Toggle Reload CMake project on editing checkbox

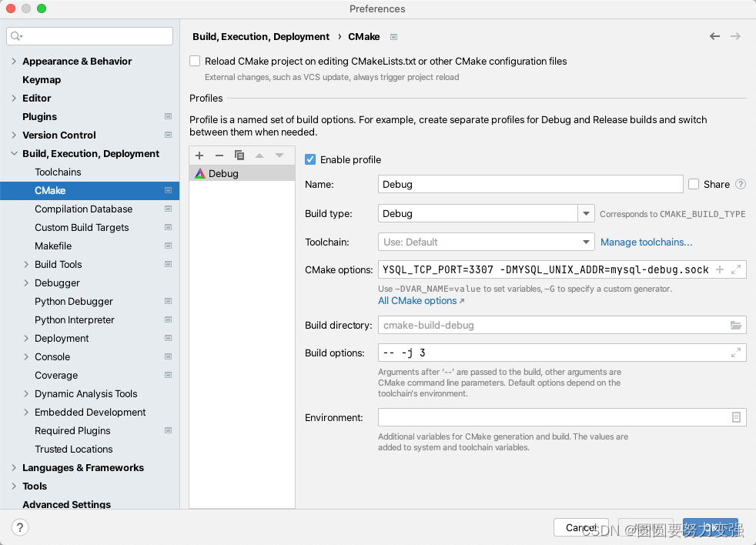point(195,61)
